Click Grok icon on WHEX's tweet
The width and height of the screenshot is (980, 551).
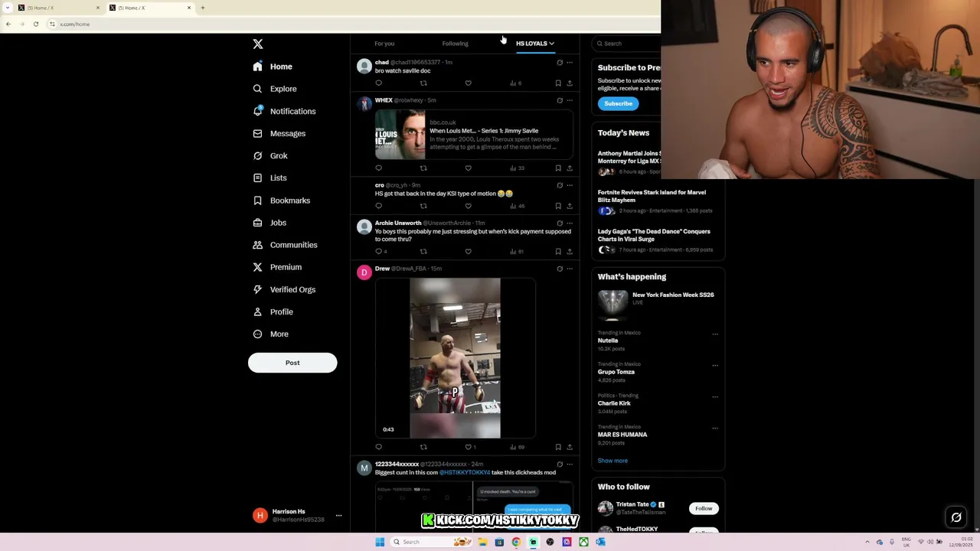(560, 100)
